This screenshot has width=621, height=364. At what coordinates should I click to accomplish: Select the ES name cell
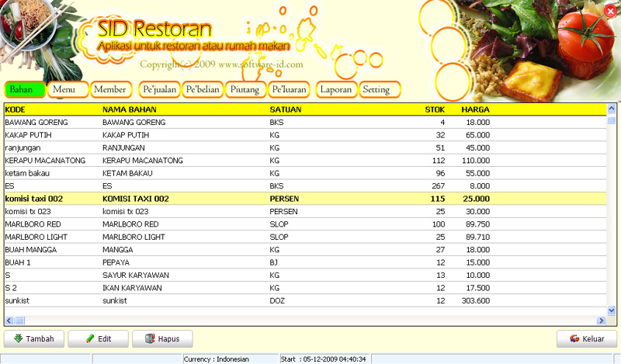107,186
